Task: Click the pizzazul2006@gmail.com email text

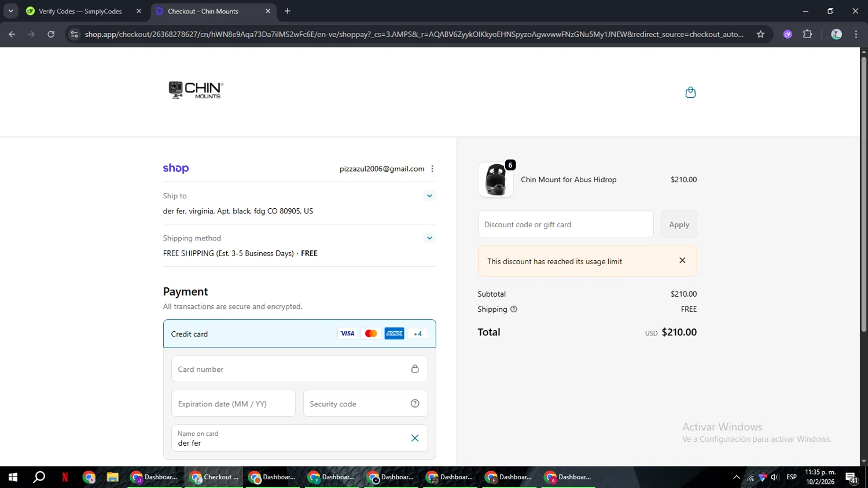Action: pos(382,169)
